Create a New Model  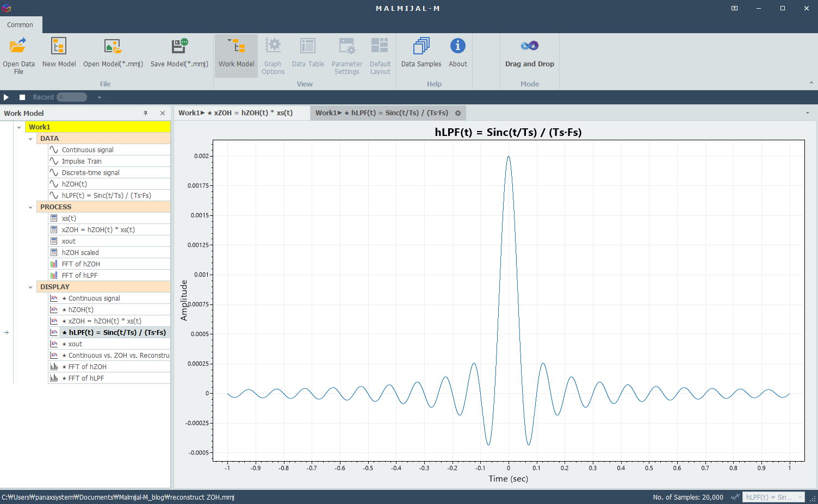click(59, 53)
